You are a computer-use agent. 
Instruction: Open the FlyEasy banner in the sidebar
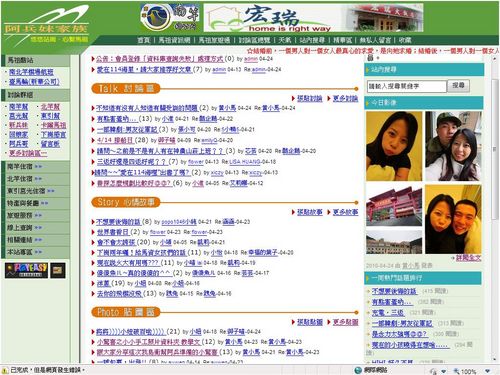pos(26,270)
